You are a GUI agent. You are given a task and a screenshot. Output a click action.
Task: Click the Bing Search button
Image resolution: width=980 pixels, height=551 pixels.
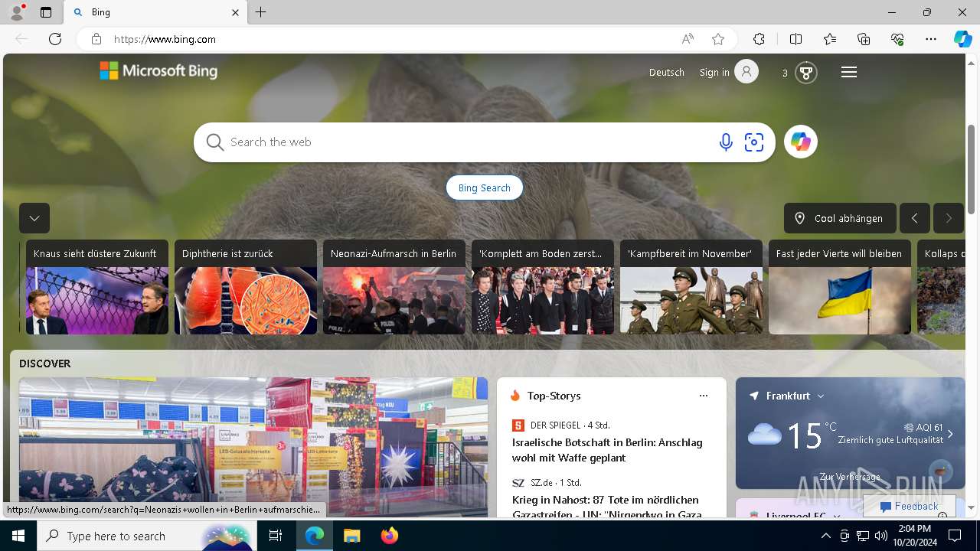click(x=485, y=187)
